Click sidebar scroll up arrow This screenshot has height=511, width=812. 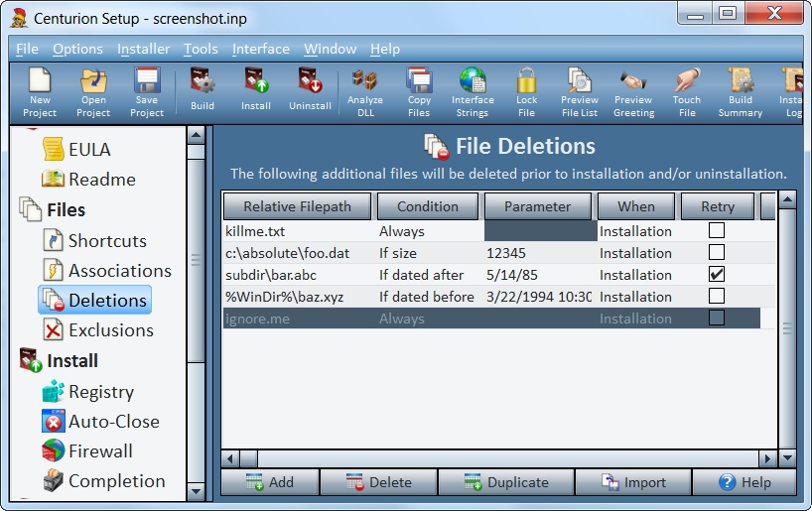[196, 136]
